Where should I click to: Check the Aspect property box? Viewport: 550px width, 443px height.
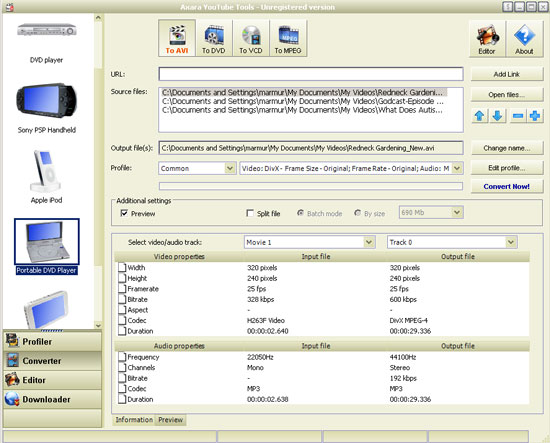point(122,310)
